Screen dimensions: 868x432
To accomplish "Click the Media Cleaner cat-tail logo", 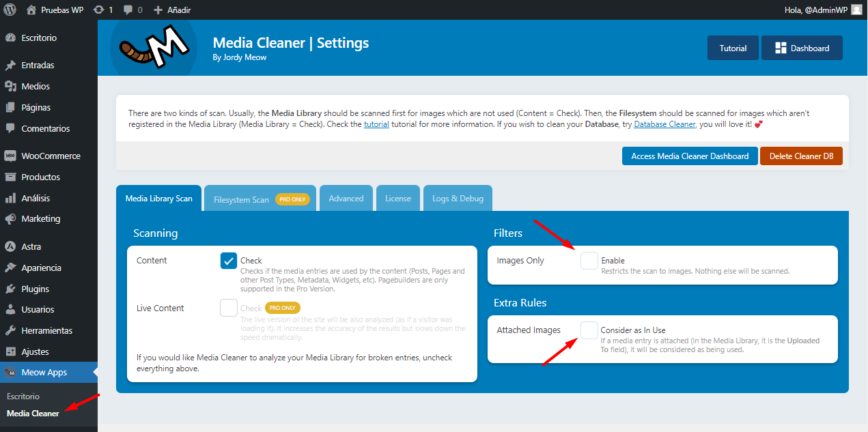I will click(x=154, y=46).
